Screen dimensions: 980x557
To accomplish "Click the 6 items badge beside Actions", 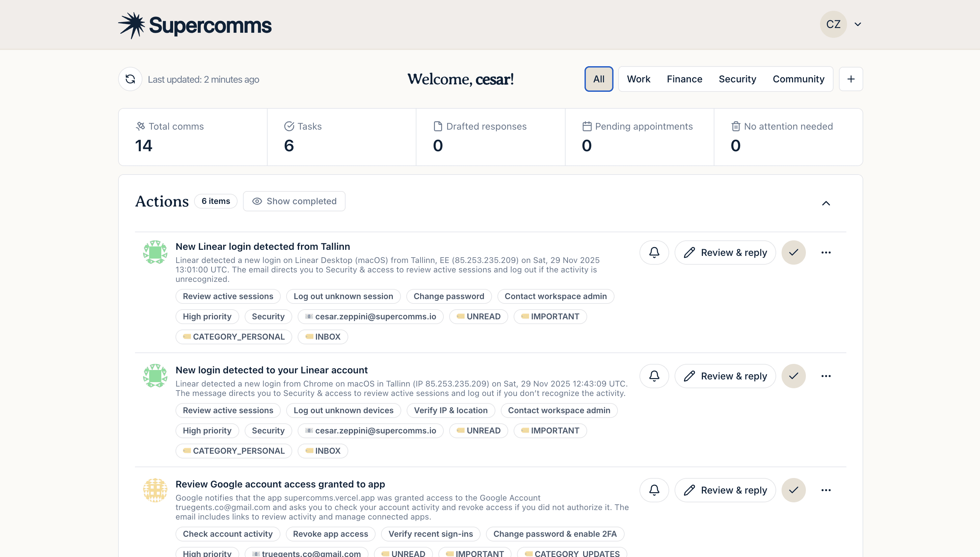I will tap(216, 201).
